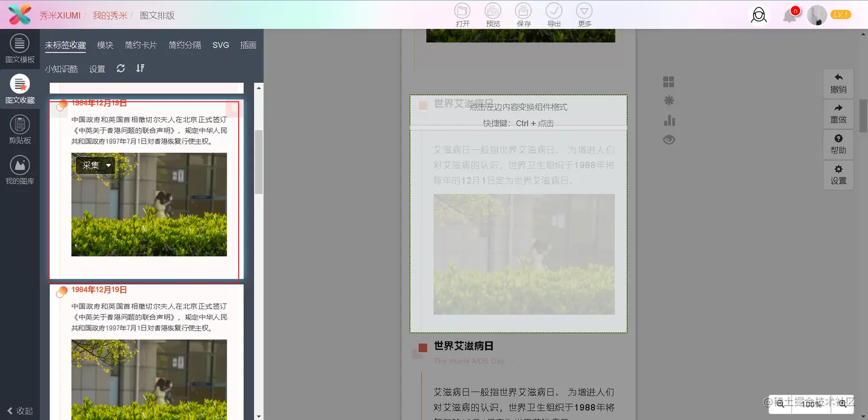Click the LV 1 level badge
Screen dimensions: 868x420
coord(840,14)
